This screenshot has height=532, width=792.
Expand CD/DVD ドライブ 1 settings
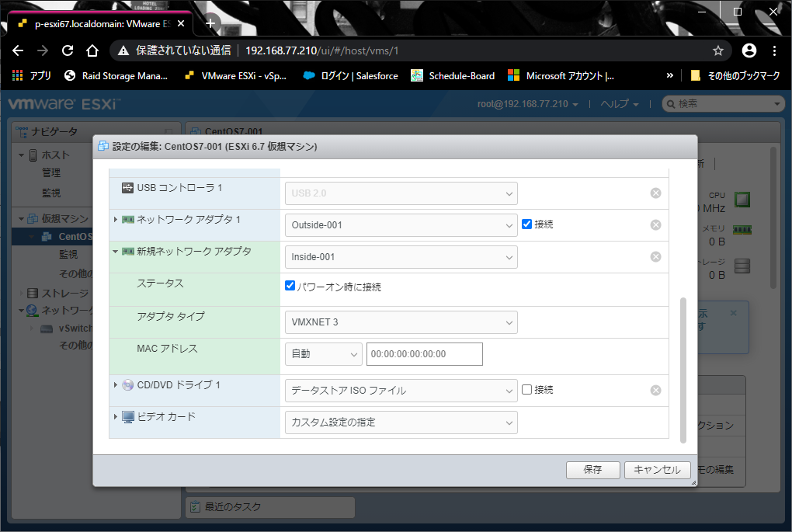point(115,385)
